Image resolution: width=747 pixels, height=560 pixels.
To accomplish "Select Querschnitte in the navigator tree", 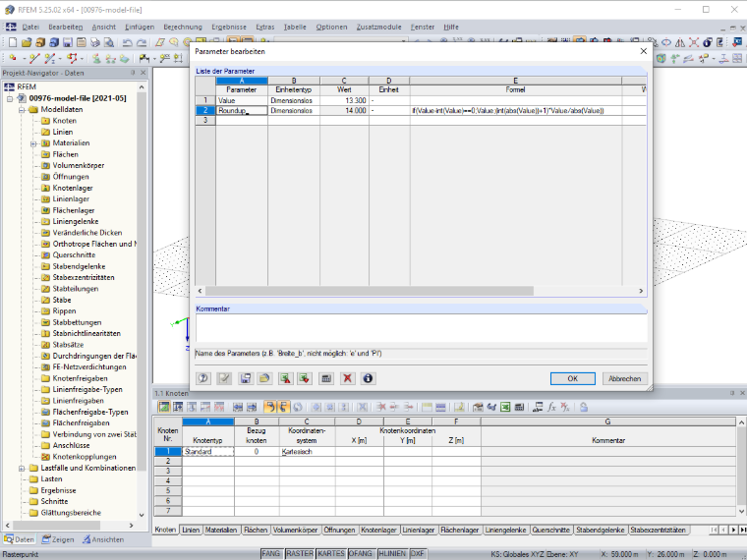I will [74, 255].
